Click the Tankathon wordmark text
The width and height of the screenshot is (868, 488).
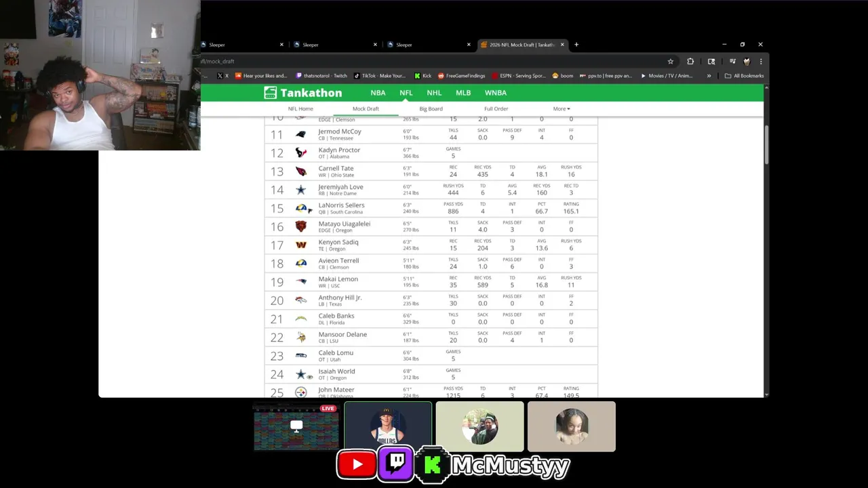click(311, 93)
